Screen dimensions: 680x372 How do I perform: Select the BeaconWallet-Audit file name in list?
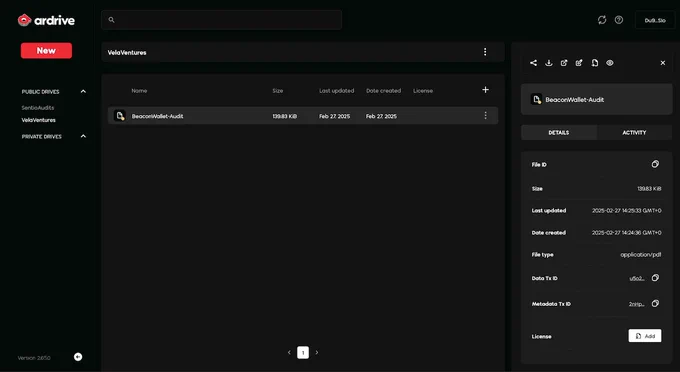pos(157,116)
